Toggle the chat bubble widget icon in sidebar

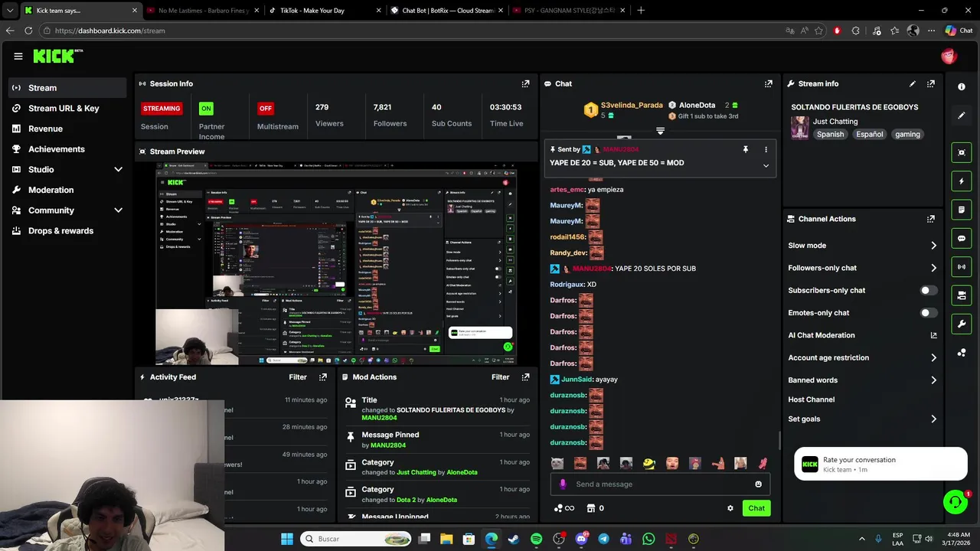tap(962, 238)
